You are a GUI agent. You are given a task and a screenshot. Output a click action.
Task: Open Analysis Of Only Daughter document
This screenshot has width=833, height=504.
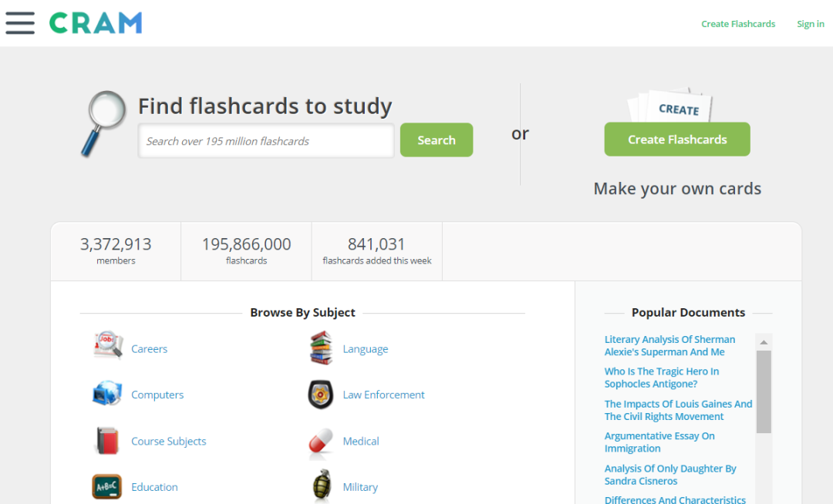pos(670,475)
